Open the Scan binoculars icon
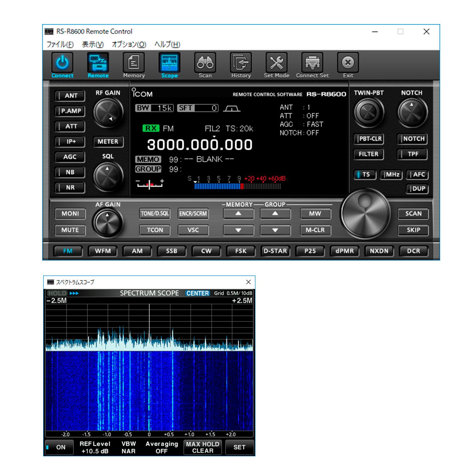 [x=205, y=63]
